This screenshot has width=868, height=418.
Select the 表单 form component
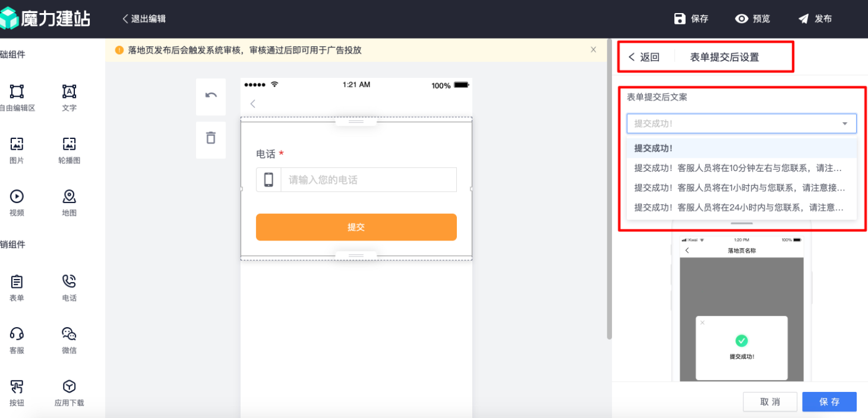tap(16, 287)
